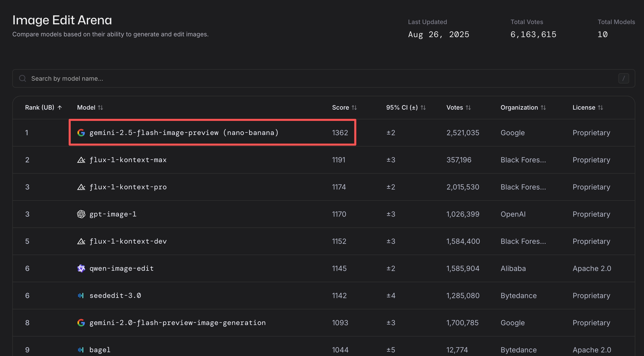Sort table by Rank (UB) header

[40, 108]
